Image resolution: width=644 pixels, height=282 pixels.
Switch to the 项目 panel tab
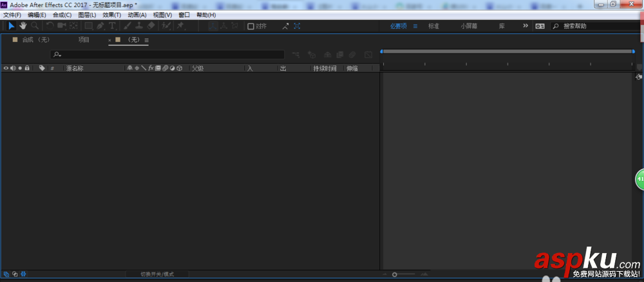(84, 40)
